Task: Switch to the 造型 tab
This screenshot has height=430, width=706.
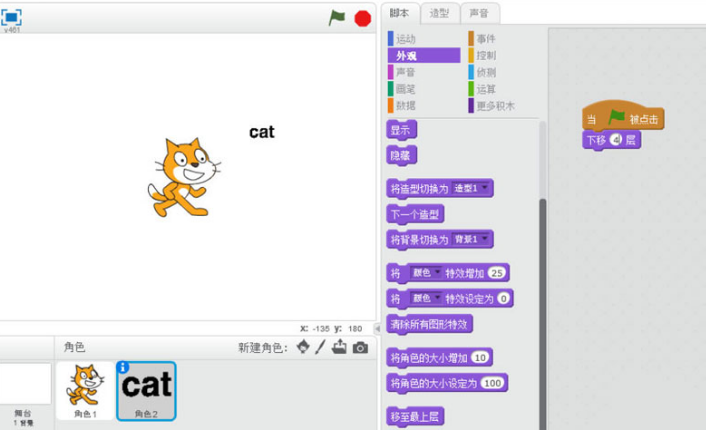Action: 439,13
